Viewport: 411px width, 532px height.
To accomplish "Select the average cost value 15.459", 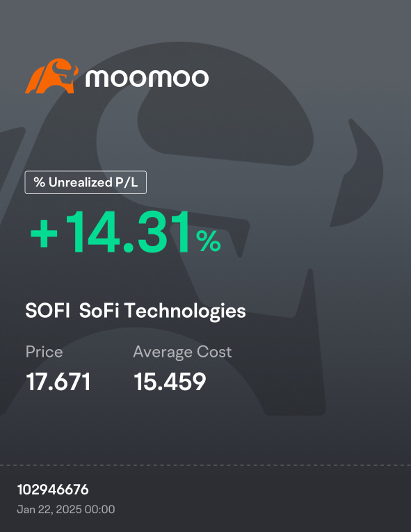I will (170, 382).
